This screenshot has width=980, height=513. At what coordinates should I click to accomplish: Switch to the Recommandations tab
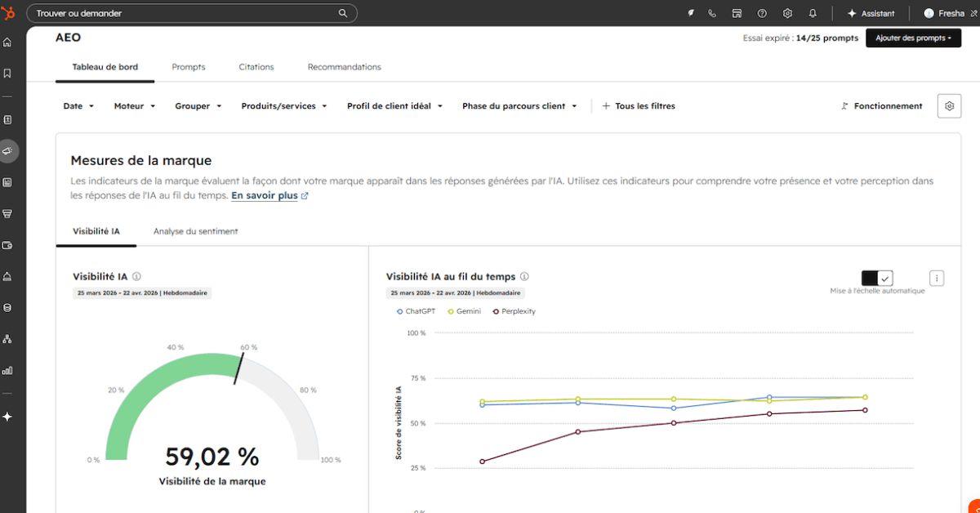[345, 67]
